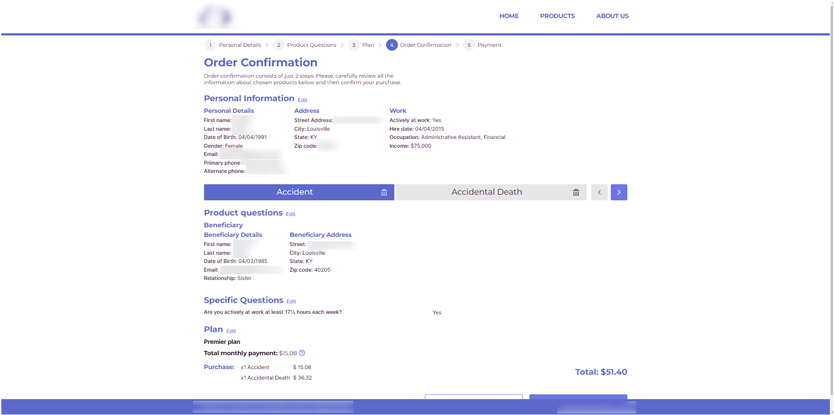The width and height of the screenshot is (834, 415).
Task: Click the next product right arrow
Action: [619, 192]
